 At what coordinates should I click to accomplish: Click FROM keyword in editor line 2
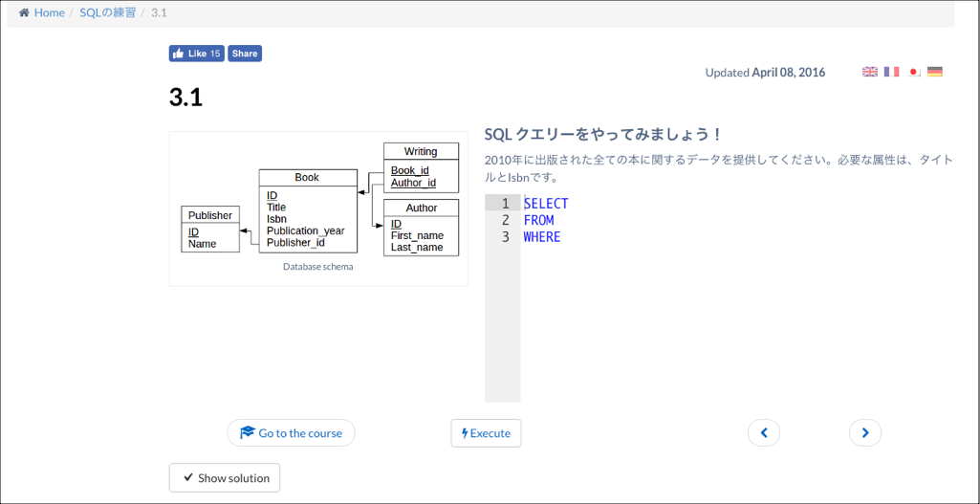pos(538,220)
